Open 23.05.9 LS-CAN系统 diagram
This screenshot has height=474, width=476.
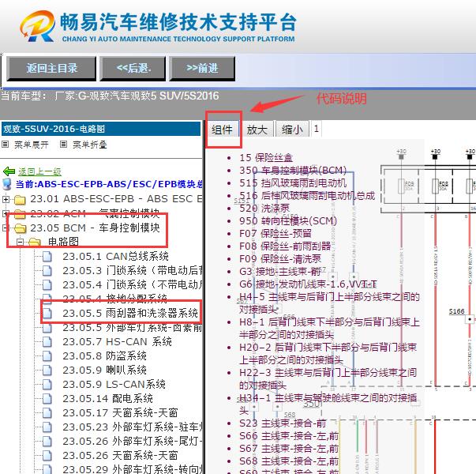coord(114,384)
